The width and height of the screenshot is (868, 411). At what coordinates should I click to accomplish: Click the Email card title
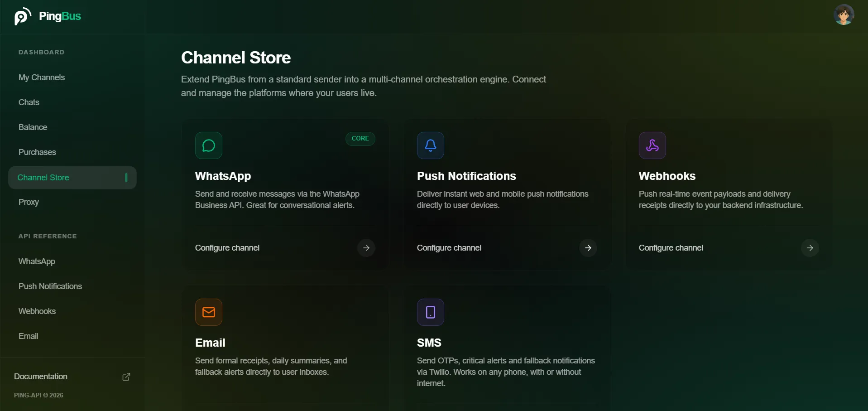coord(210,343)
